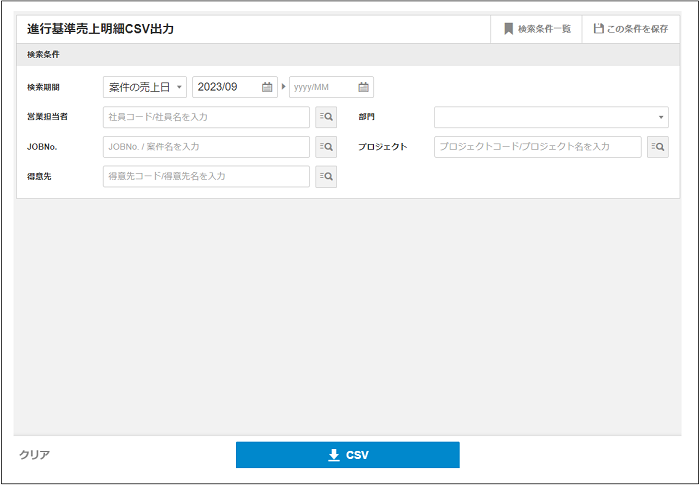
Task: Click the 営業担当者 lookup search icon
Action: click(326, 117)
